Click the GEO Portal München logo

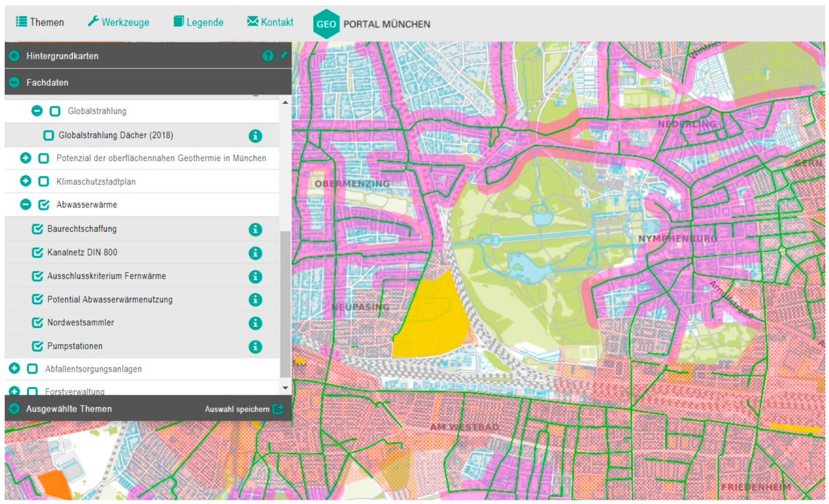(x=326, y=24)
